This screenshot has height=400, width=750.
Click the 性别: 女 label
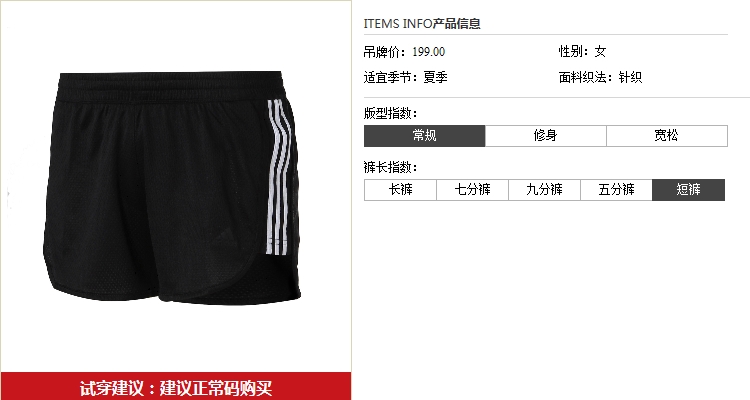[x=583, y=52]
